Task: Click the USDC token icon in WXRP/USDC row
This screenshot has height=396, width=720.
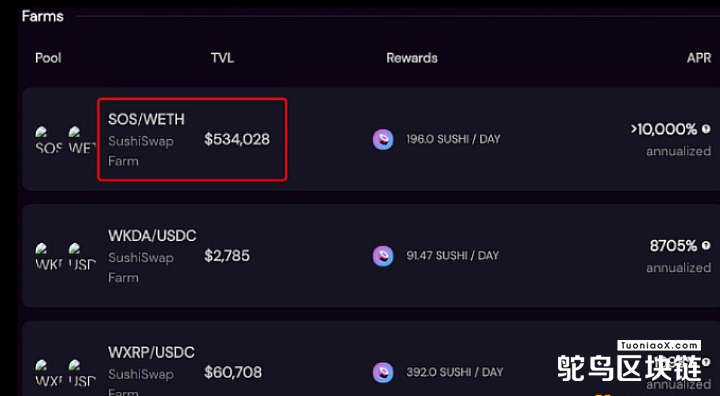Action: pyautogui.click(x=82, y=373)
